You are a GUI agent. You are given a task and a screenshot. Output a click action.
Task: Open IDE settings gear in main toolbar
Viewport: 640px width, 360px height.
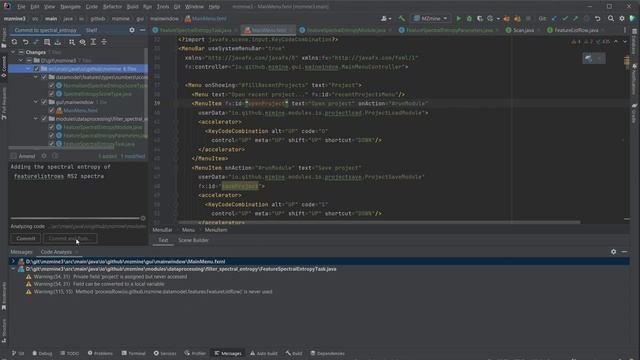point(622,18)
